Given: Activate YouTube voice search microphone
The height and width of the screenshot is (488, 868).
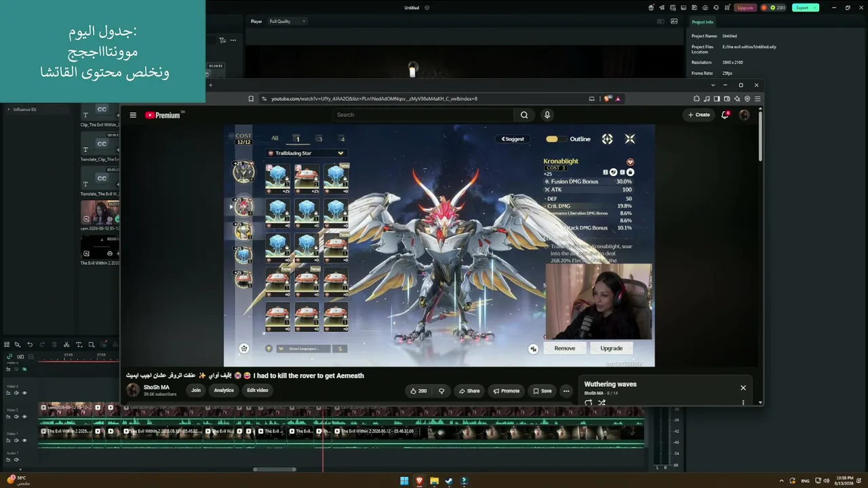Looking at the screenshot, I should [x=547, y=115].
